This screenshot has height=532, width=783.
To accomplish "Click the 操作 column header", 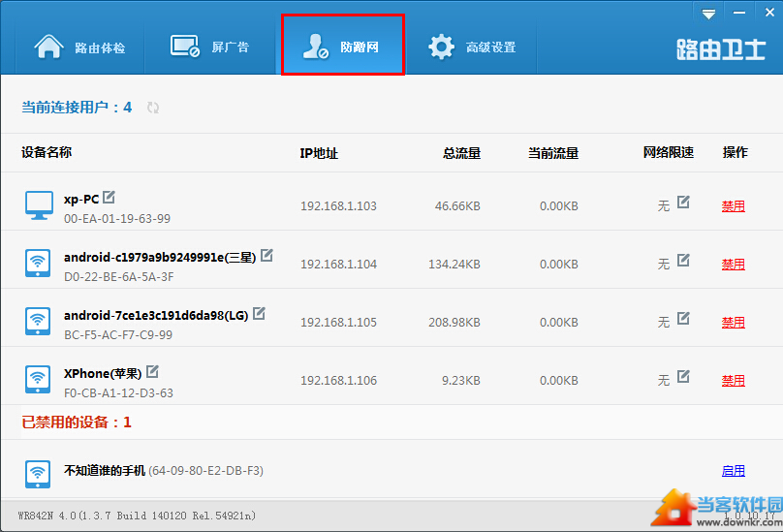I will pyautogui.click(x=736, y=152).
